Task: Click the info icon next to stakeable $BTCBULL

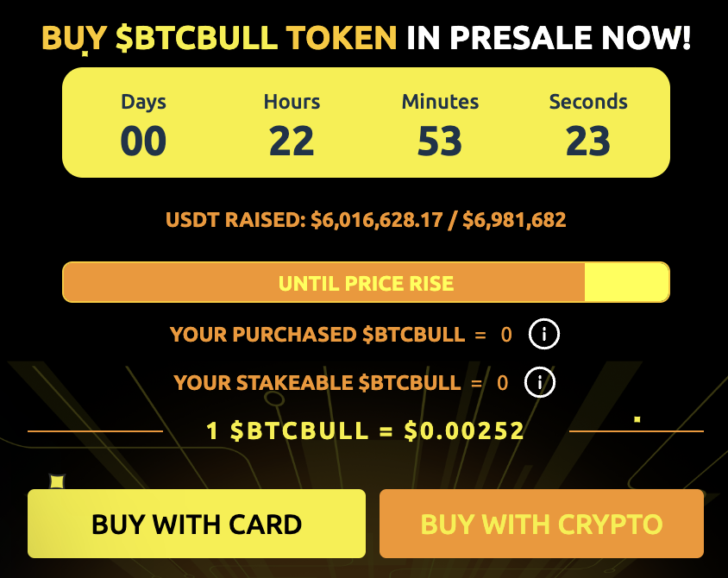Action: pyautogui.click(x=539, y=382)
